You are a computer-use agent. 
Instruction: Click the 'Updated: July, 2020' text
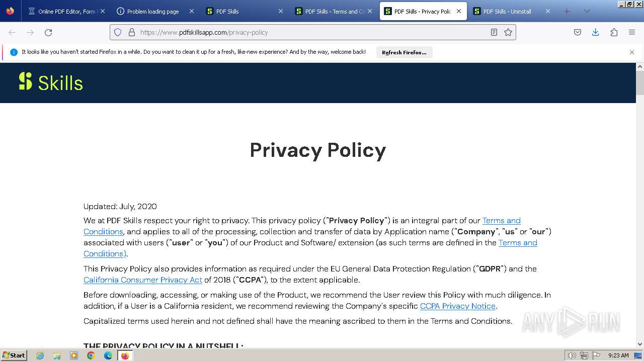[120, 206]
